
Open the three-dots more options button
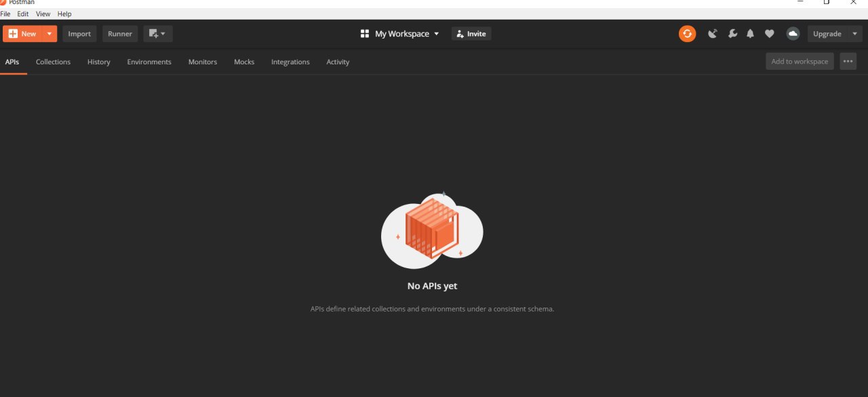[848, 62]
